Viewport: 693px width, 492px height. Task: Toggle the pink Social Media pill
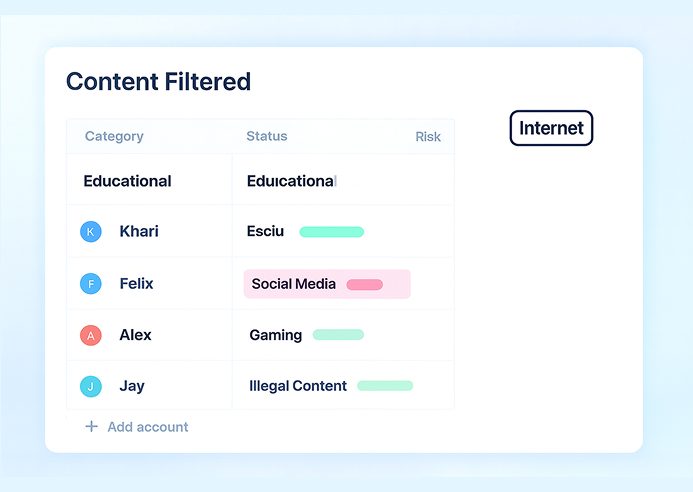tap(365, 285)
